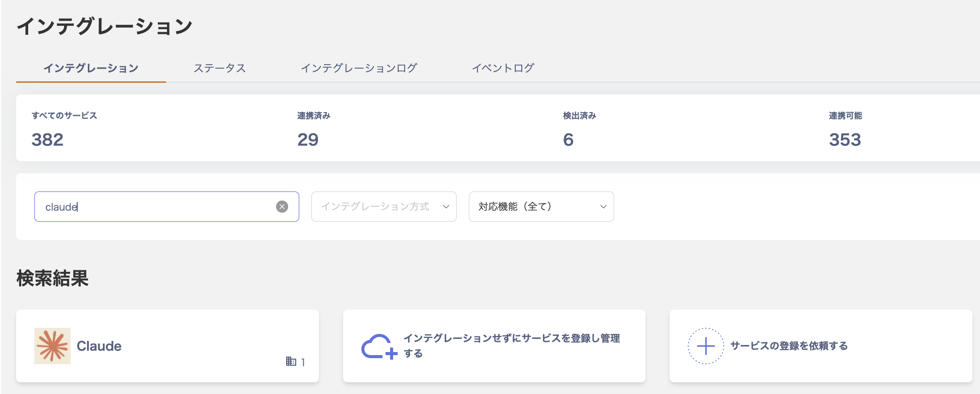Click the 連携済み 29 count

click(x=308, y=139)
